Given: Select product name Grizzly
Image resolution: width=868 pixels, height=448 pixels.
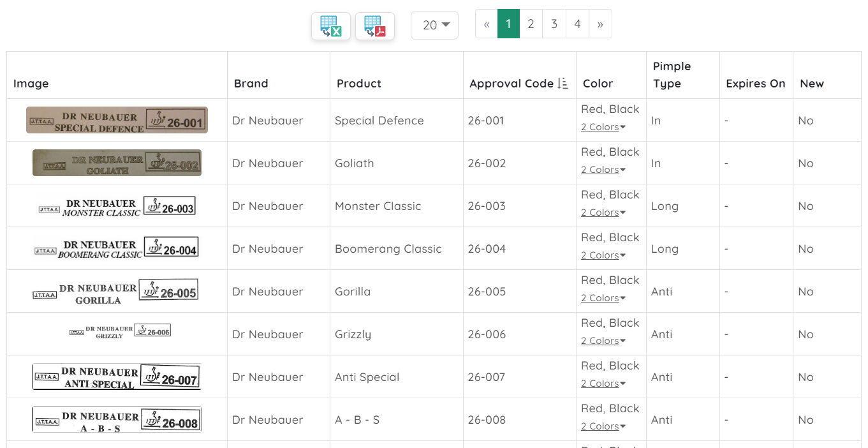Looking at the screenshot, I should pyautogui.click(x=353, y=334).
